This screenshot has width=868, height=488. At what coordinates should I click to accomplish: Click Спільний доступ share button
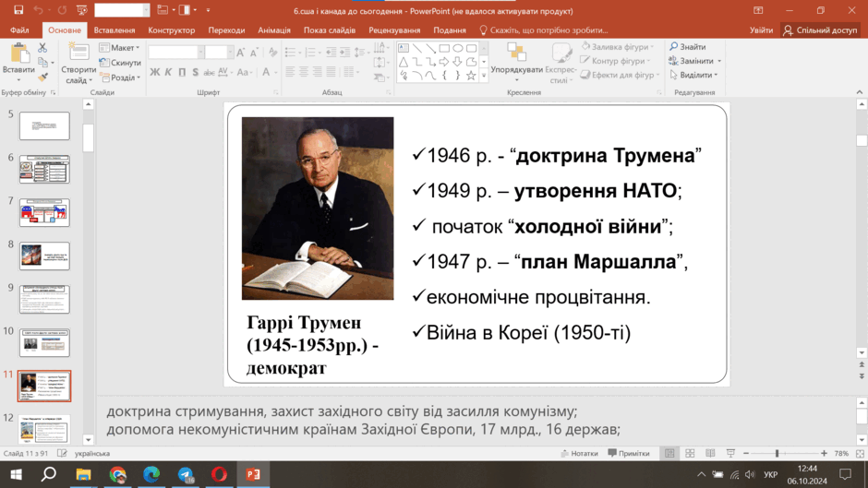[820, 30]
